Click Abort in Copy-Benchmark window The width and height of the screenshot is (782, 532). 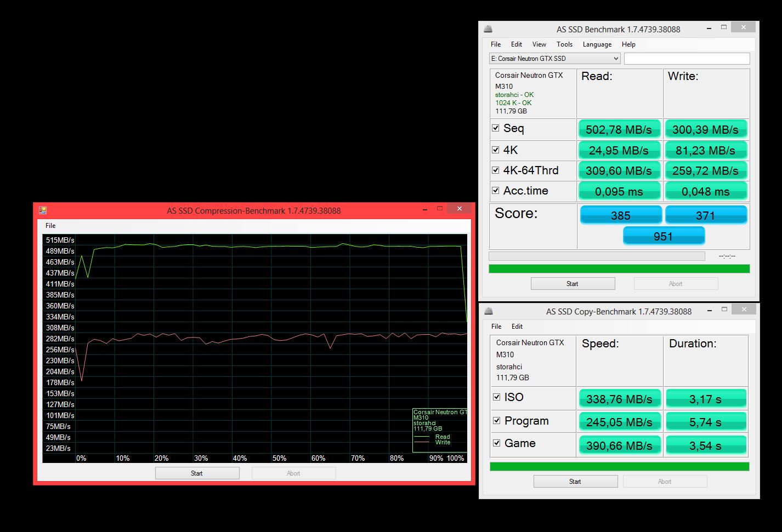[665, 481]
